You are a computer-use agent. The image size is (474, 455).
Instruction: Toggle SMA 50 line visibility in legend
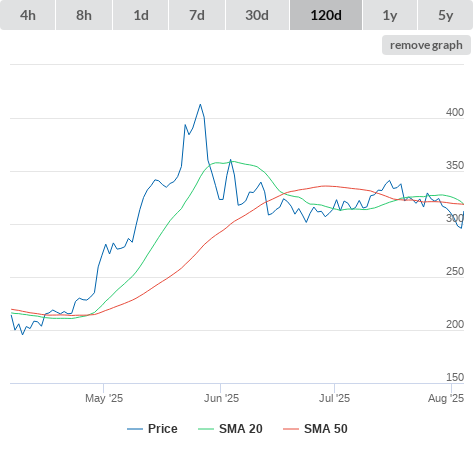326,429
